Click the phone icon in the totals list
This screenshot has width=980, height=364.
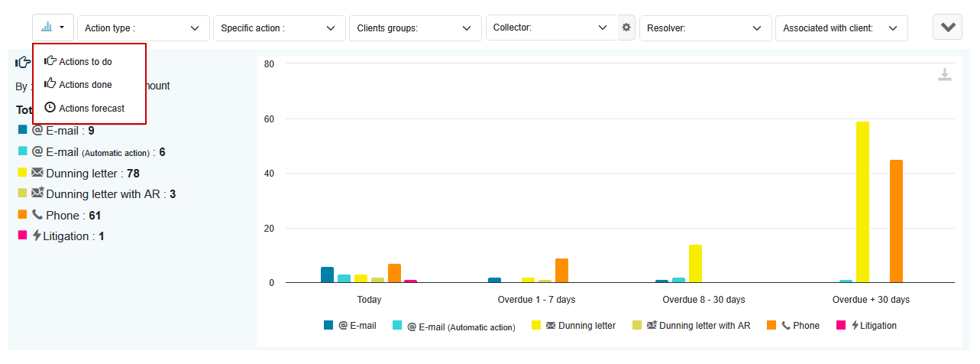37,215
